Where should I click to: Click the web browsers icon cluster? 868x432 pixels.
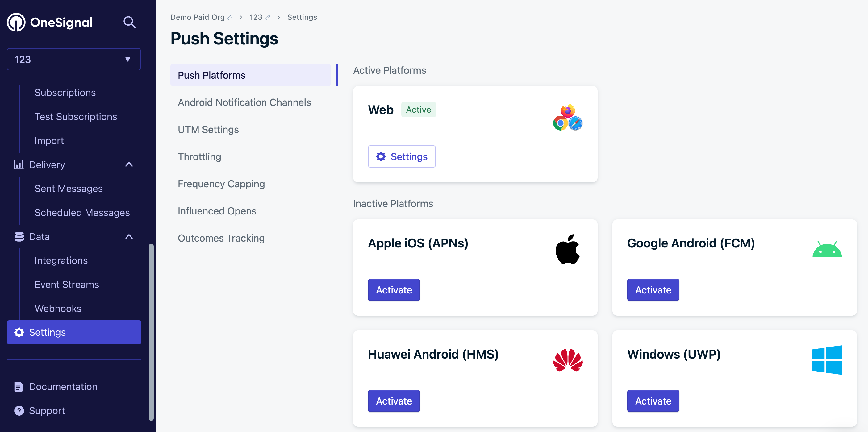567,117
